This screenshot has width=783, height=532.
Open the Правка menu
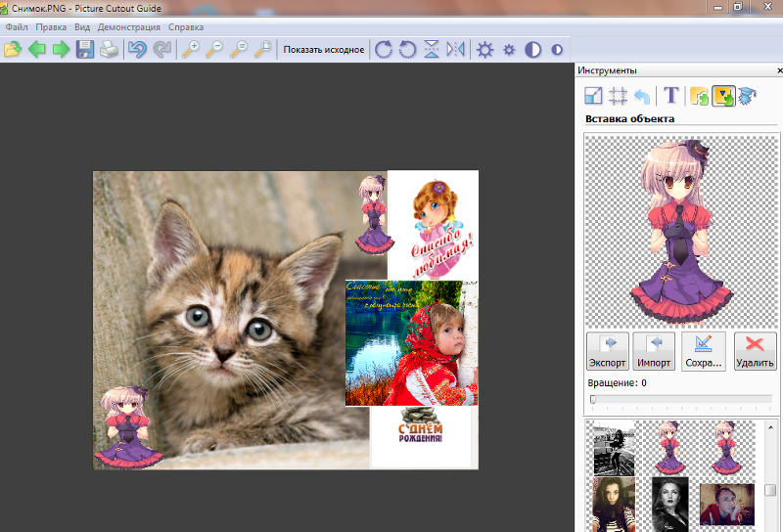51,27
